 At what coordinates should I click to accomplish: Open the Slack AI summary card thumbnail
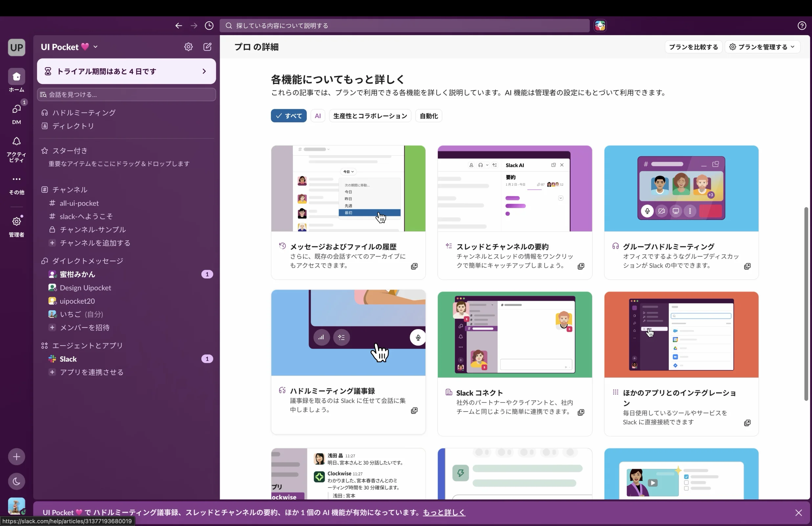click(514, 189)
